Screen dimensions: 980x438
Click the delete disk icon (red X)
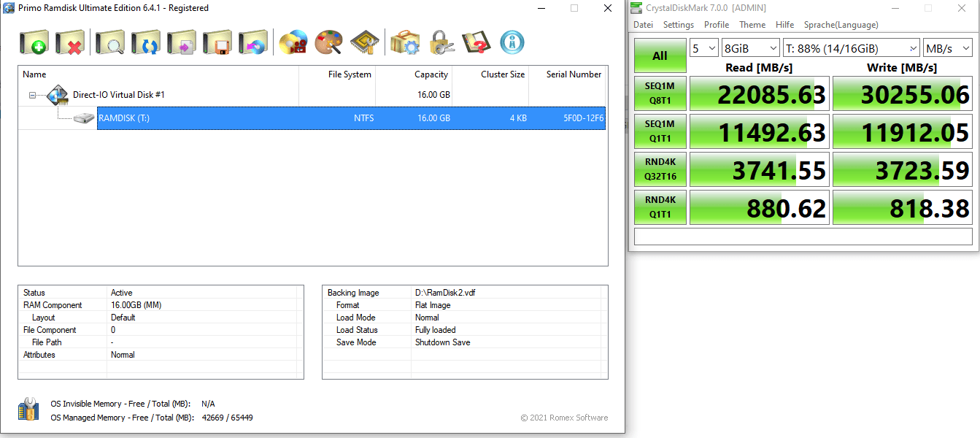70,43
